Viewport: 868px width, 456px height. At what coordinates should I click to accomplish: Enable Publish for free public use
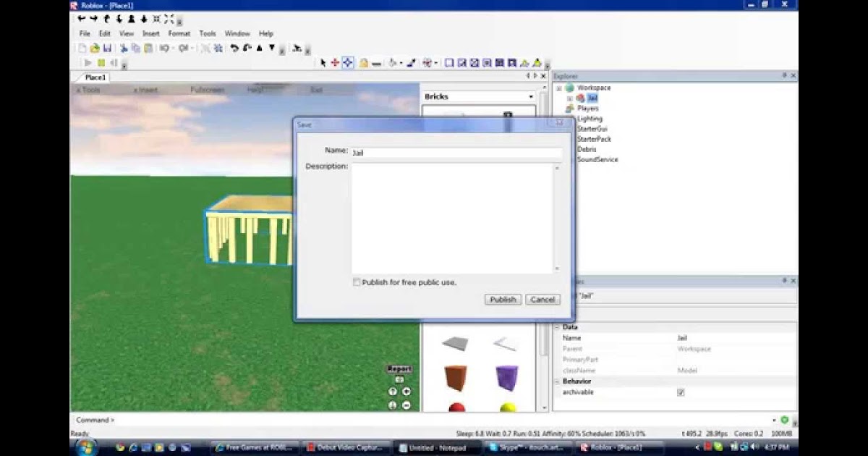coord(357,282)
